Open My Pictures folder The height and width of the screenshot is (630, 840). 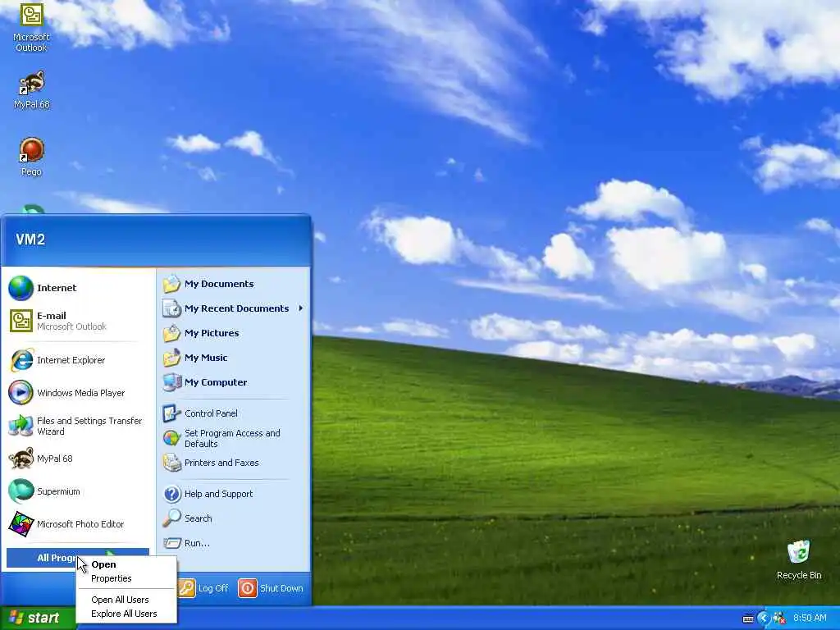click(233, 333)
